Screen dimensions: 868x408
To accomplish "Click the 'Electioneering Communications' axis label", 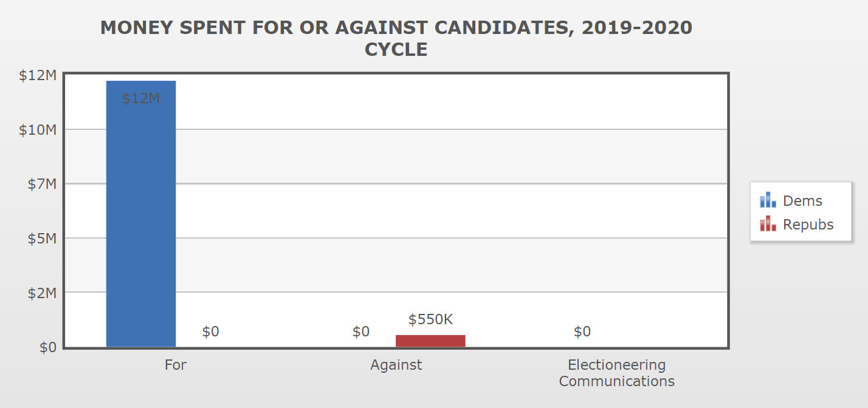I will click(616, 373).
